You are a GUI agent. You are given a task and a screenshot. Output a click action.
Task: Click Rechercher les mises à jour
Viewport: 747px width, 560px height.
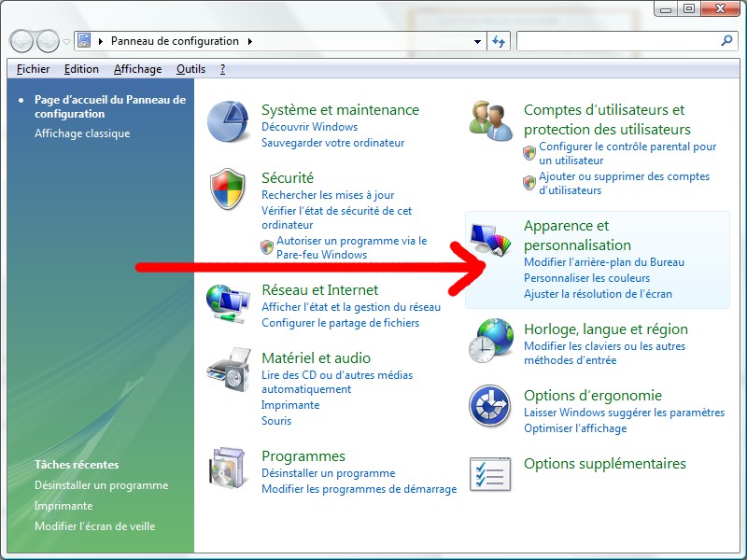pos(328,195)
